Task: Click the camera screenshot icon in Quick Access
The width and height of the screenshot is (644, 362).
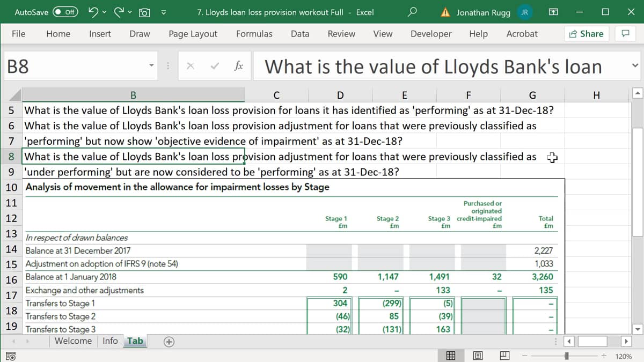Action: [144, 12]
